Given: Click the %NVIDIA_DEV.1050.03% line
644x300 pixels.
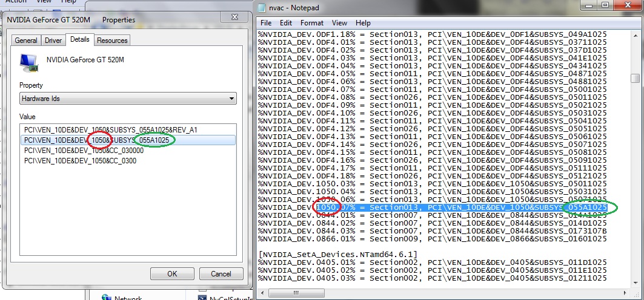Looking at the screenshot, I should [x=433, y=184].
